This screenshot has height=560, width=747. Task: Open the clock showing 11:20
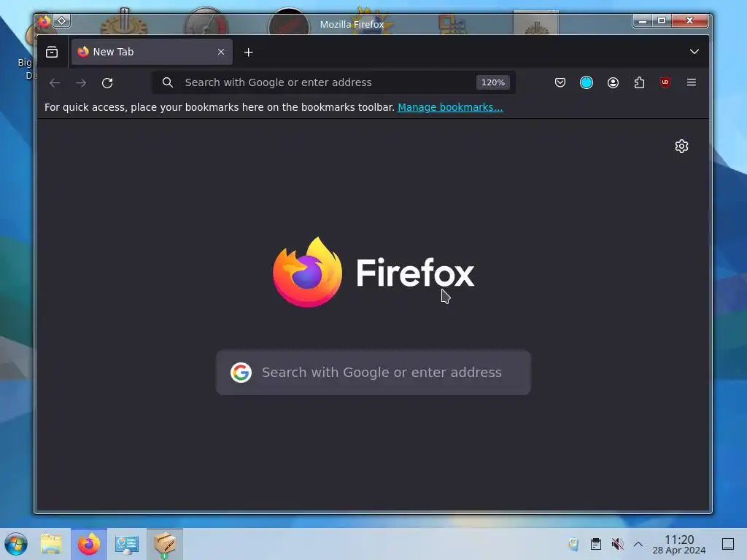click(x=679, y=544)
